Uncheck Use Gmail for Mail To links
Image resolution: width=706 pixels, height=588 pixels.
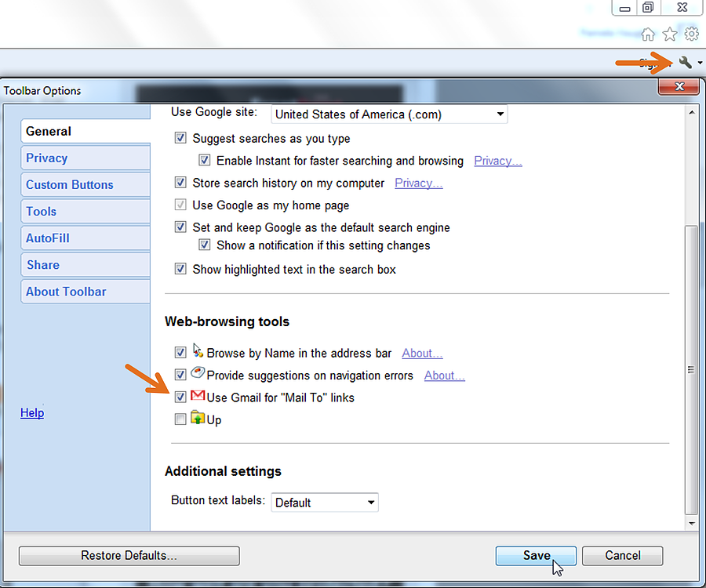[x=180, y=397]
